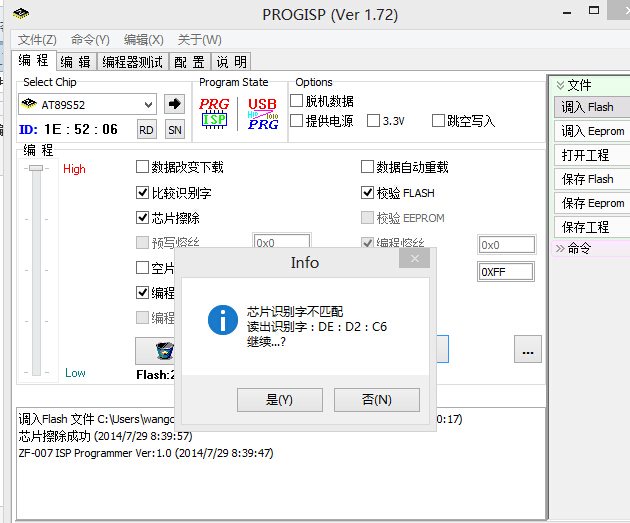Screen dimensions: 630x523
Task: Switch to the 编程器测试 tab
Action: (133, 62)
